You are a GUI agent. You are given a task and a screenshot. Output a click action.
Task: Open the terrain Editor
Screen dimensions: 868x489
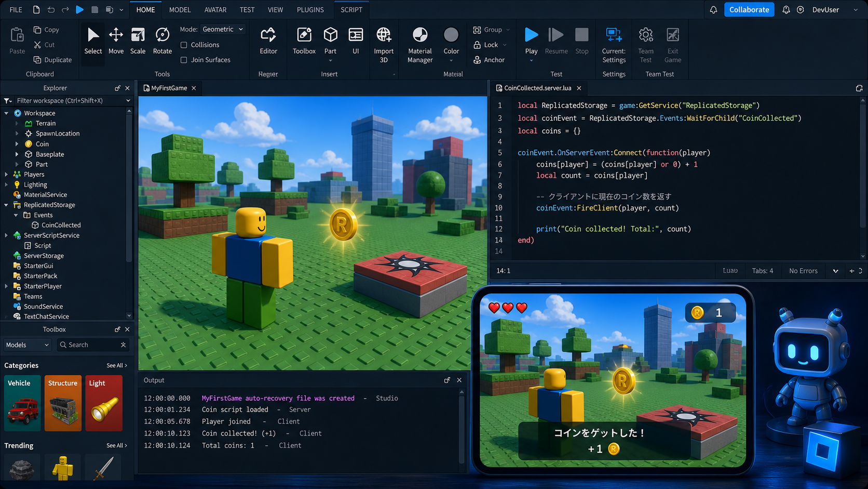[x=268, y=41]
